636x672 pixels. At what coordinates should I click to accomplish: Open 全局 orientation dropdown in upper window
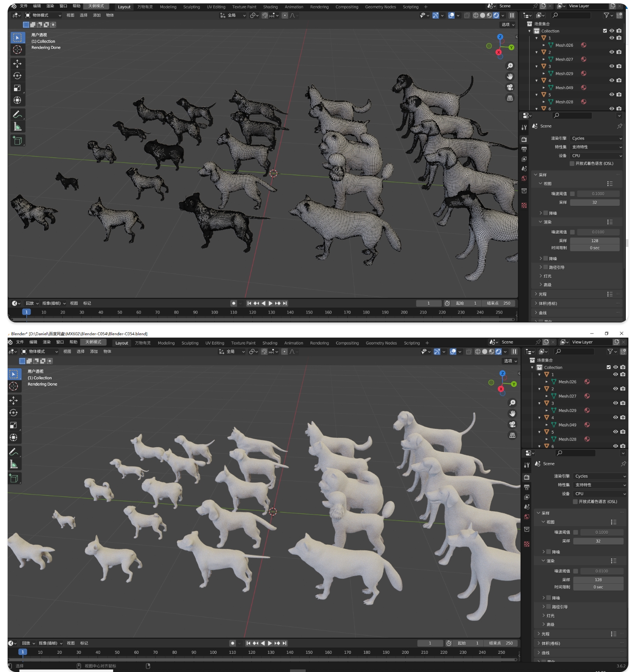[x=232, y=15]
